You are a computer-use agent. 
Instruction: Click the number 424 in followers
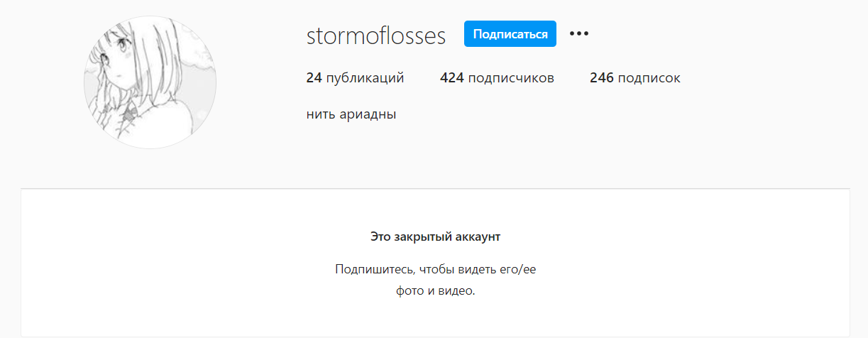(x=451, y=78)
